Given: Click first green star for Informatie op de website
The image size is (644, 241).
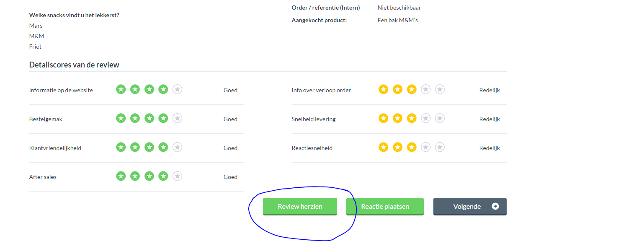Looking at the screenshot, I should pos(121,89).
